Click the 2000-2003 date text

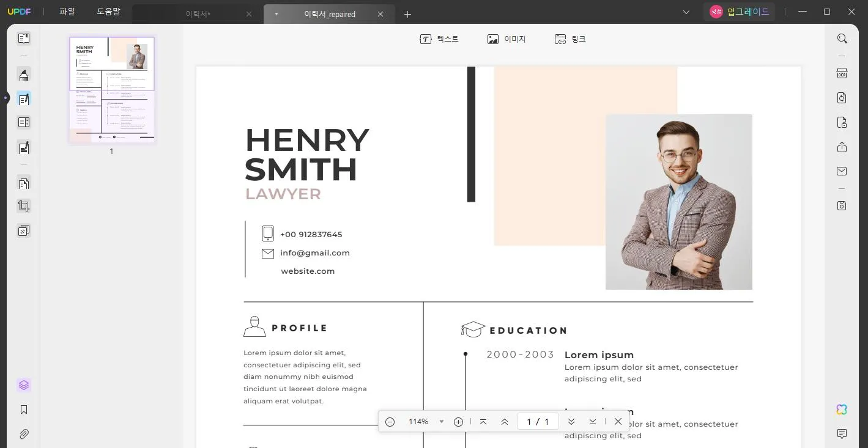coord(521,354)
